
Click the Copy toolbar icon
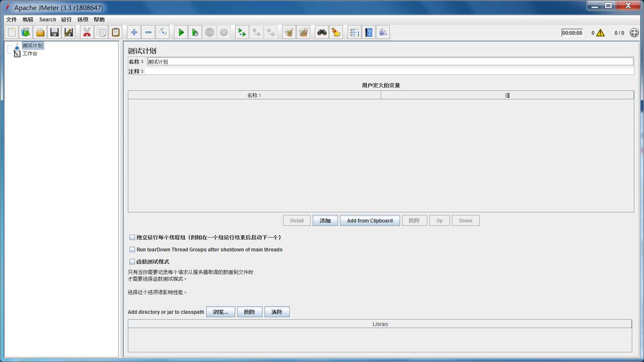(101, 32)
